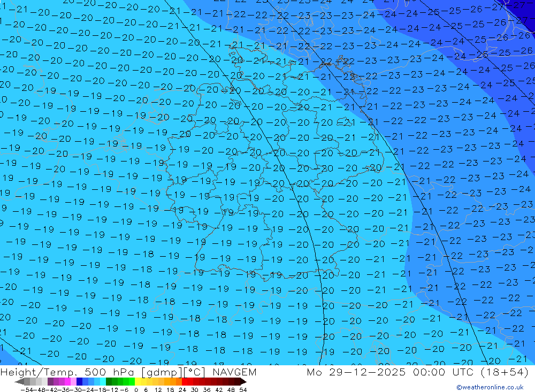
Task: Pick the dark blue legend swatch above -30
Action: pos(79,382)
